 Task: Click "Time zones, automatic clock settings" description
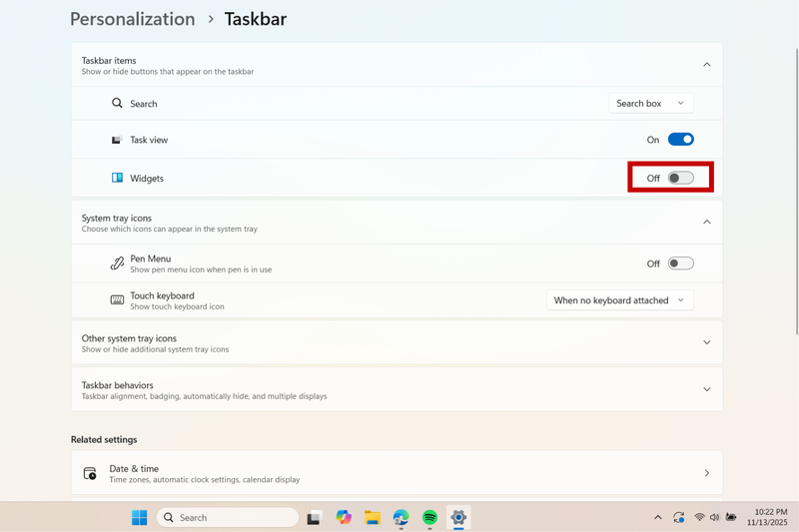(x=205, y=479)
